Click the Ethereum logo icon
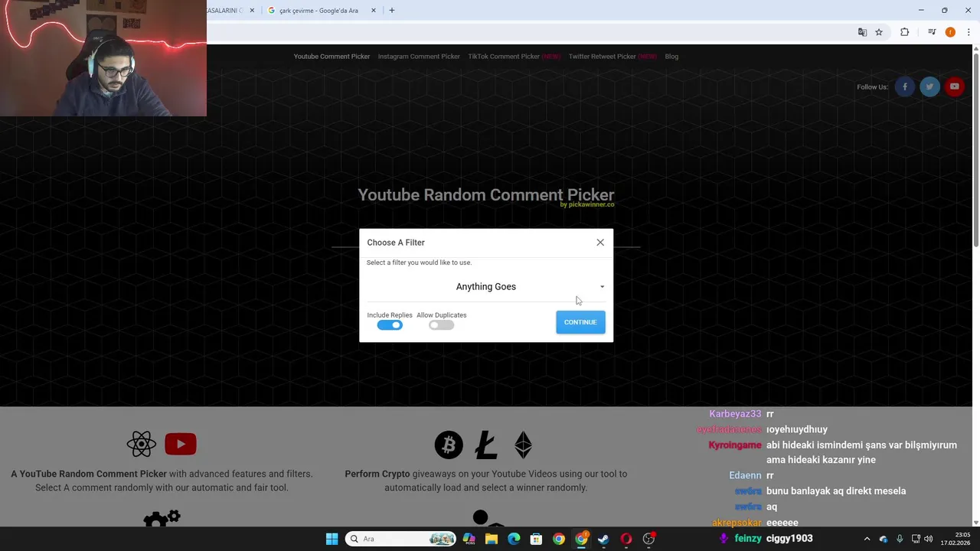This screenshot has width=980, height=551. [523, 445]
